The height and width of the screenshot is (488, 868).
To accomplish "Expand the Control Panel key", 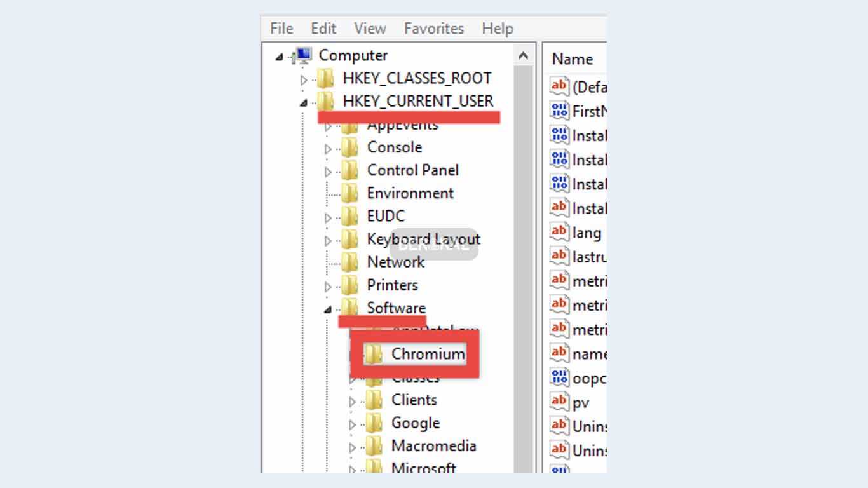I will [328, 172].
